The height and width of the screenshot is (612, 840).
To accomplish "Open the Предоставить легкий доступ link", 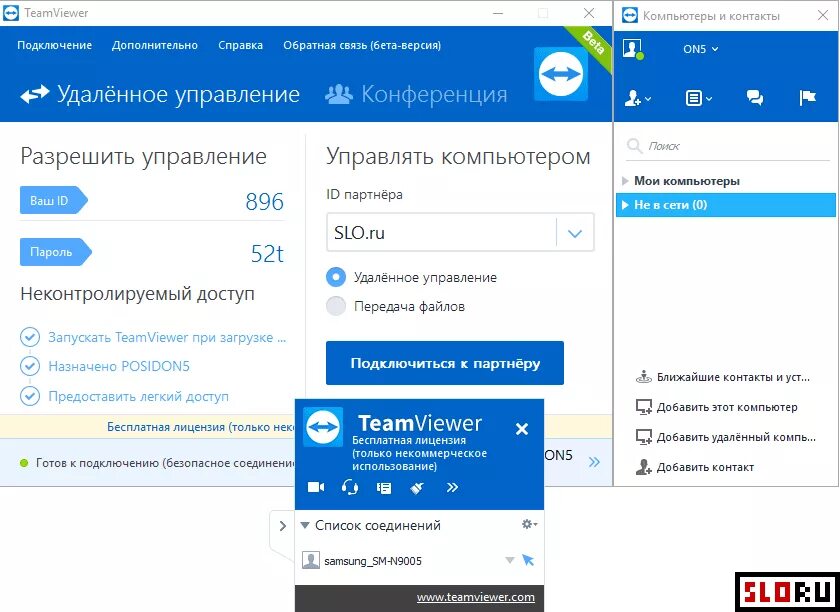I will pyautogui.click(x=138, y=397).
